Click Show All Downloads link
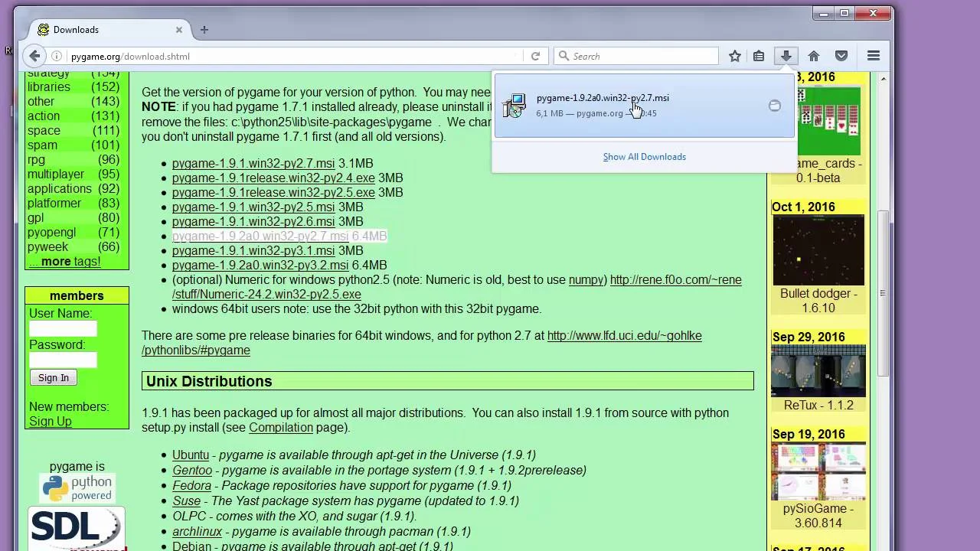Viewport: 980px width, 551px height. [644, 157]
